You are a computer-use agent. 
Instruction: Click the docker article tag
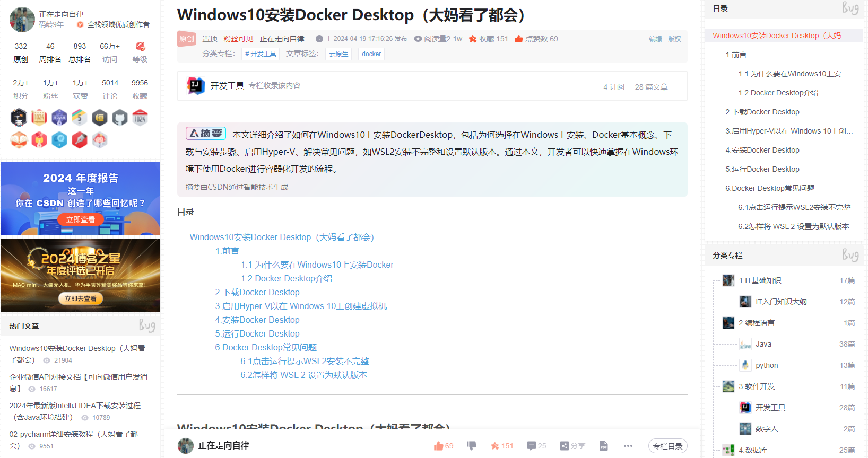371,54
